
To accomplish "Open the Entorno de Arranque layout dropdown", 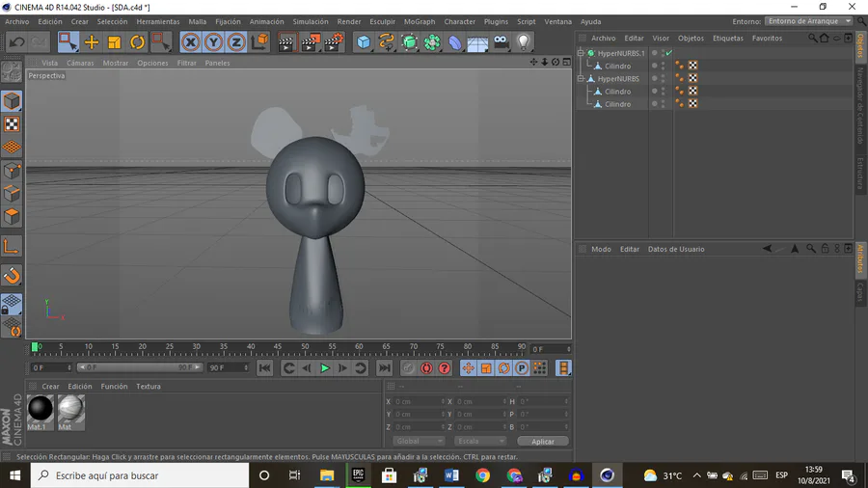I will pyautogui.click(x=808, y=21).
